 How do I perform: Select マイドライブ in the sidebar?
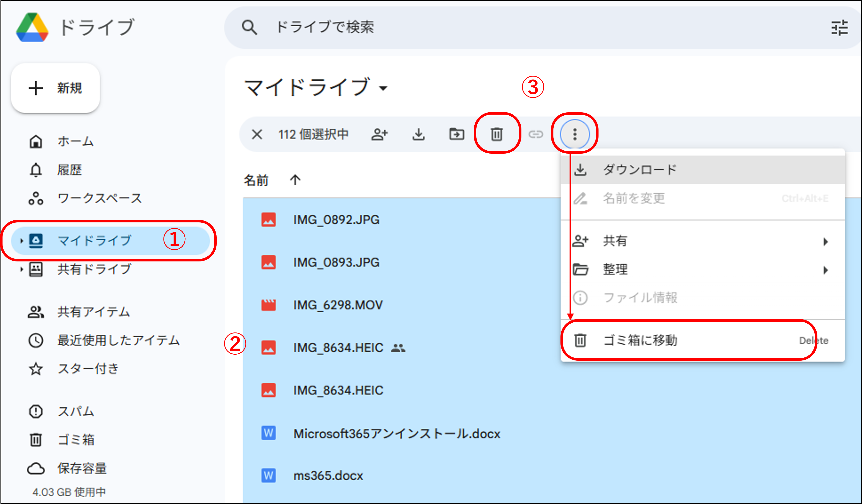[110, 241]
